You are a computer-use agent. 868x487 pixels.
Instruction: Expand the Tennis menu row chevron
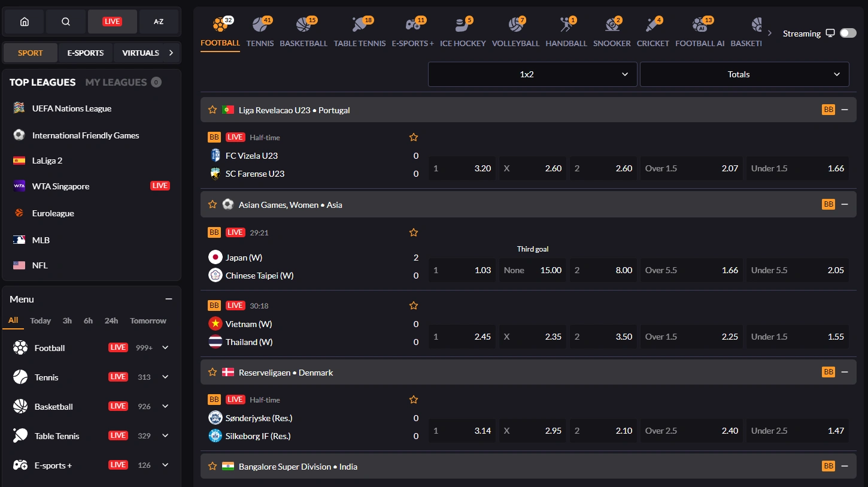point(165,377)
